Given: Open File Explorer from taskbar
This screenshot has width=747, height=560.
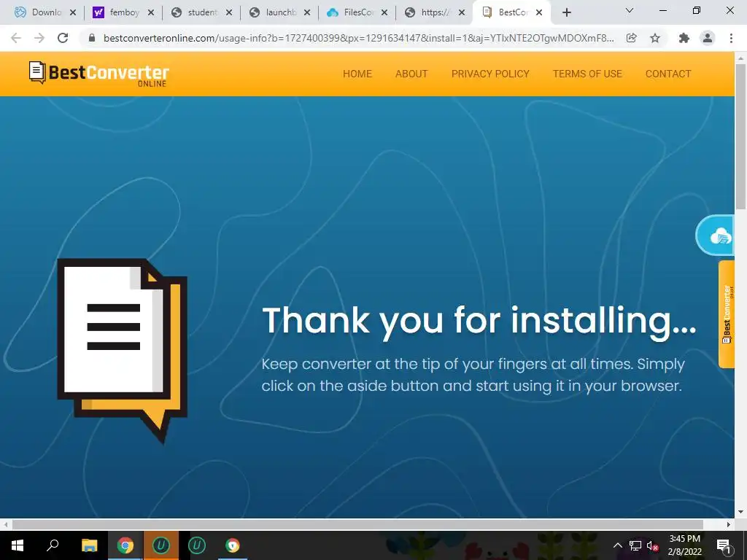Looking at the screenshot, I should [x=89, y=545].
